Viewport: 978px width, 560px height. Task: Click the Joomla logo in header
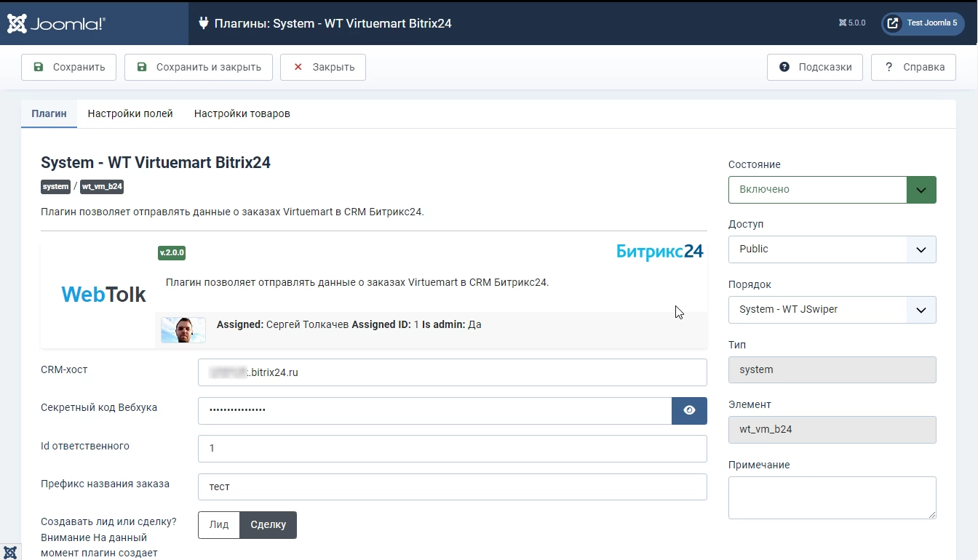pos(57,23)
